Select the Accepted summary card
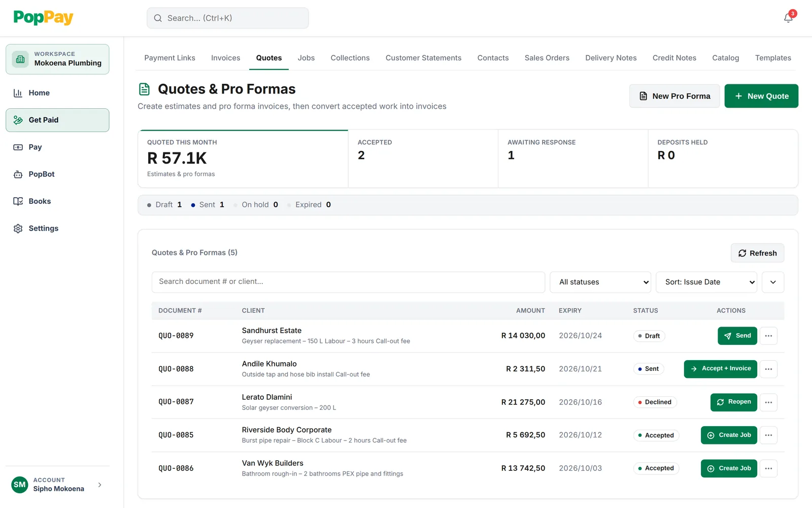 [423, 158]
